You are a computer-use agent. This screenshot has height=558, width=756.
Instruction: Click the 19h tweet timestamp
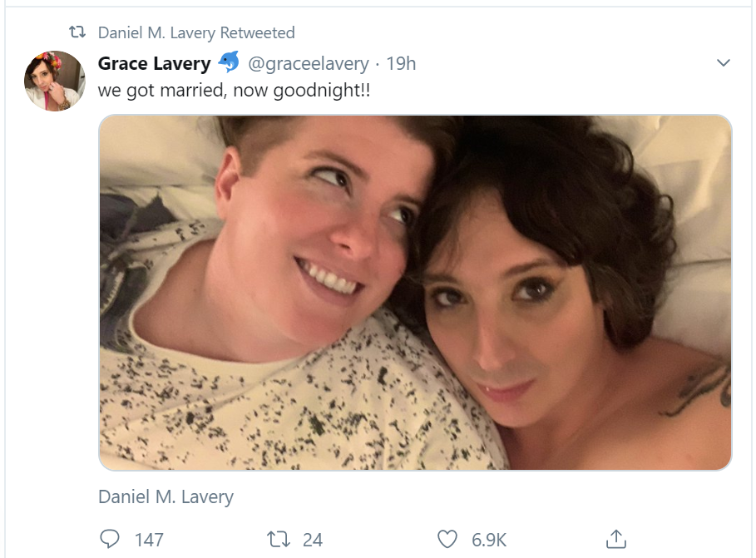400,63
